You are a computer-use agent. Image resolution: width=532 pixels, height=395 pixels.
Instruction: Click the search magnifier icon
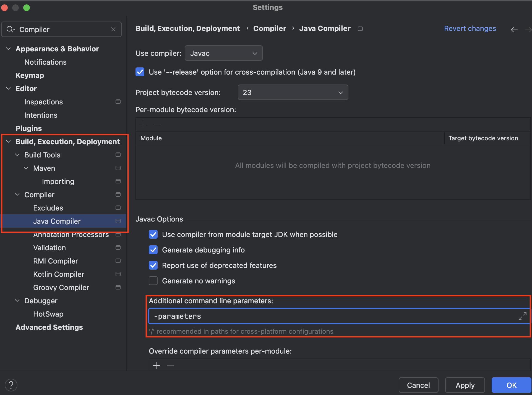[10, 29]
